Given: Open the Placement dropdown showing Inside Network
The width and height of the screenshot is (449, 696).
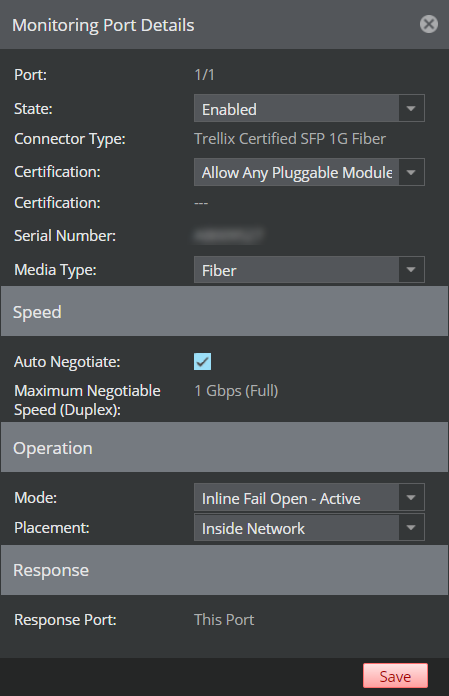Looking at the screenshot, I should [309, 528].
